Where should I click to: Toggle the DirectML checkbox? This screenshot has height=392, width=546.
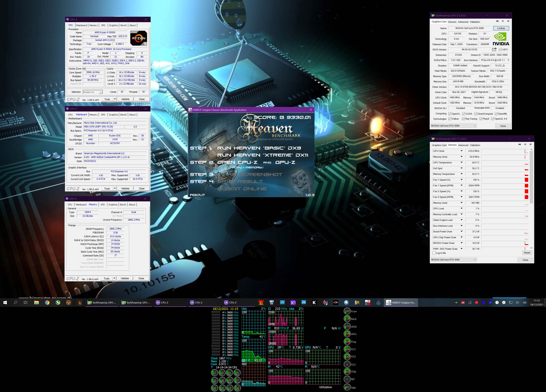click(x=496, y=114)
